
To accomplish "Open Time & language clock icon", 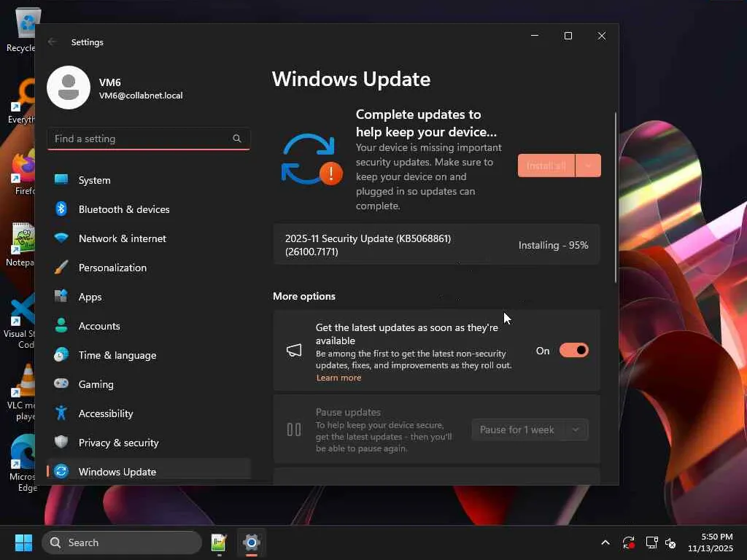I will tap(61, 355).
